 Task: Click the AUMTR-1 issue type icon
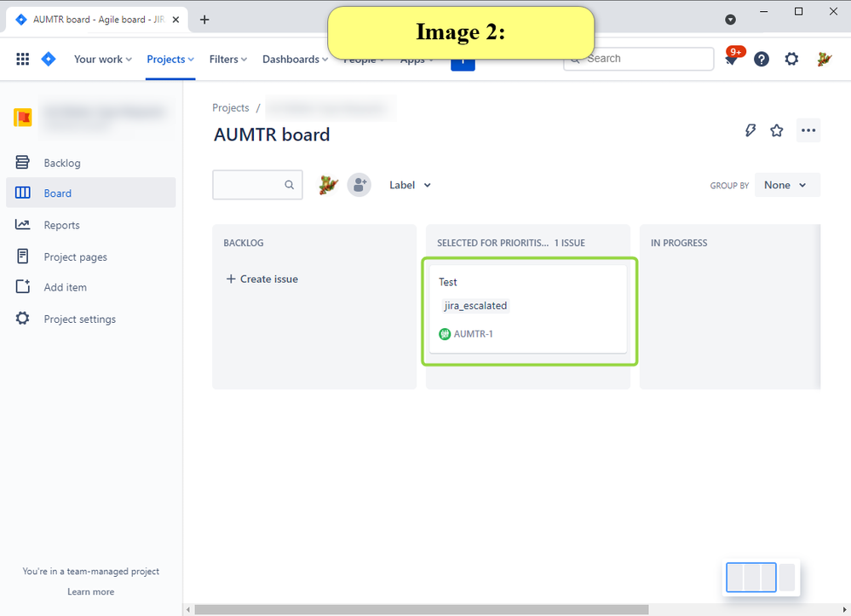click(445, 334)
